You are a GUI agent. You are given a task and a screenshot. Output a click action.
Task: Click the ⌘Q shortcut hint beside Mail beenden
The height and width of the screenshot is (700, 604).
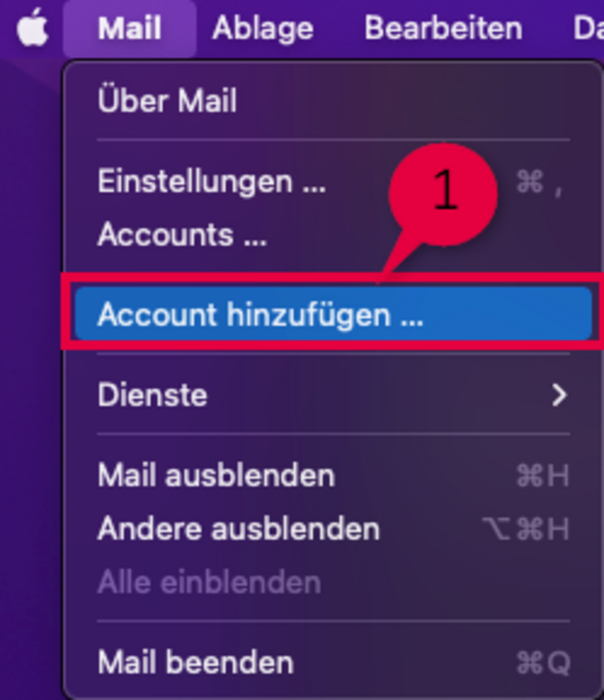pos(543,663)
